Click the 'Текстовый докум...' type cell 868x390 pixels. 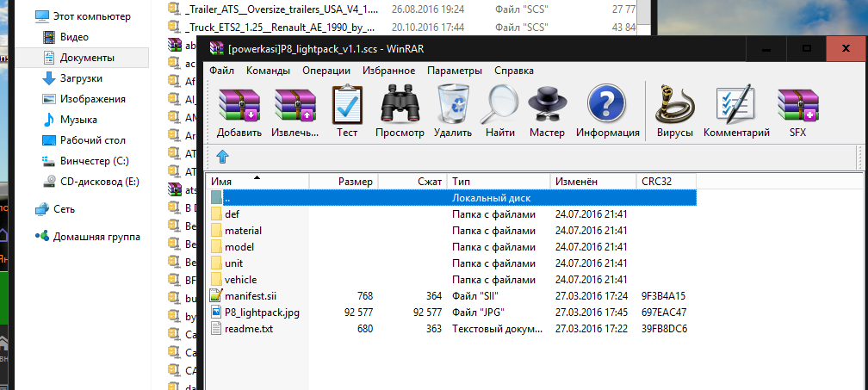497,329
